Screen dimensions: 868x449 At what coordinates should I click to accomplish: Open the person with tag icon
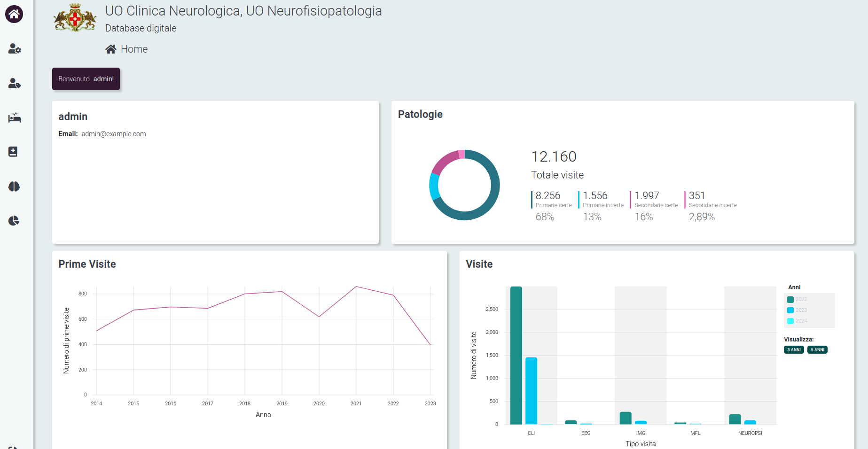coord(15,84)
